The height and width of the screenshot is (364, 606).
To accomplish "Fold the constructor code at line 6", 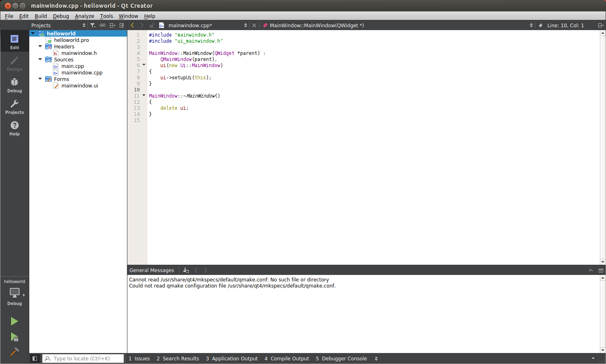I will (144, 65).
